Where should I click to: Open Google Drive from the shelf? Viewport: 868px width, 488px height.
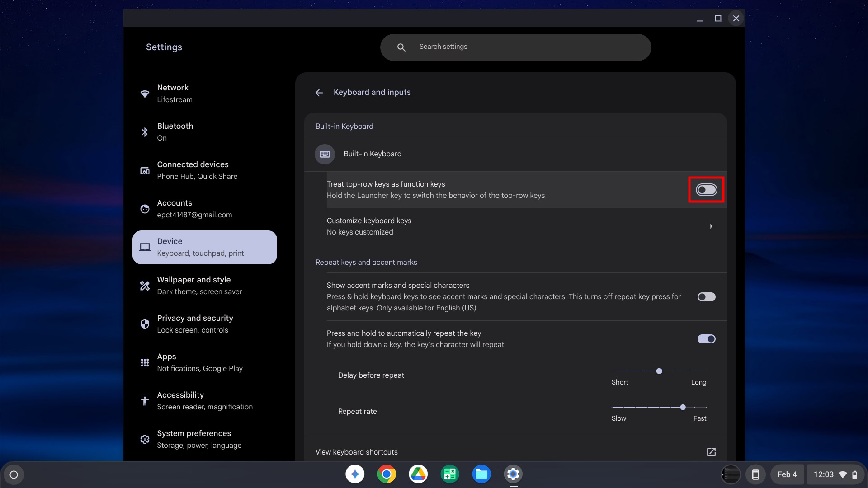click(418, 474)
